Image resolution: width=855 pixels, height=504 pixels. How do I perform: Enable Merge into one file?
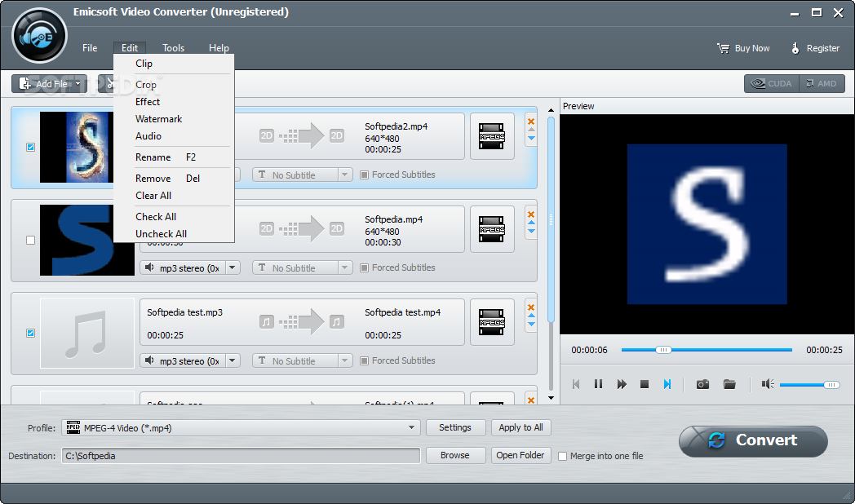click(x=563, y=456)
